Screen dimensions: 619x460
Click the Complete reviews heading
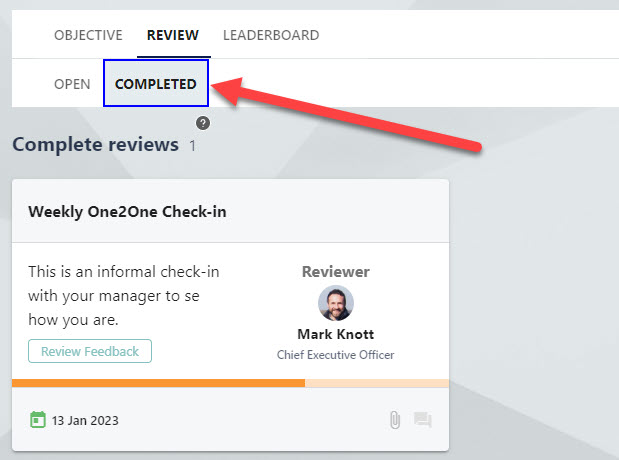(x=96, y=145)
